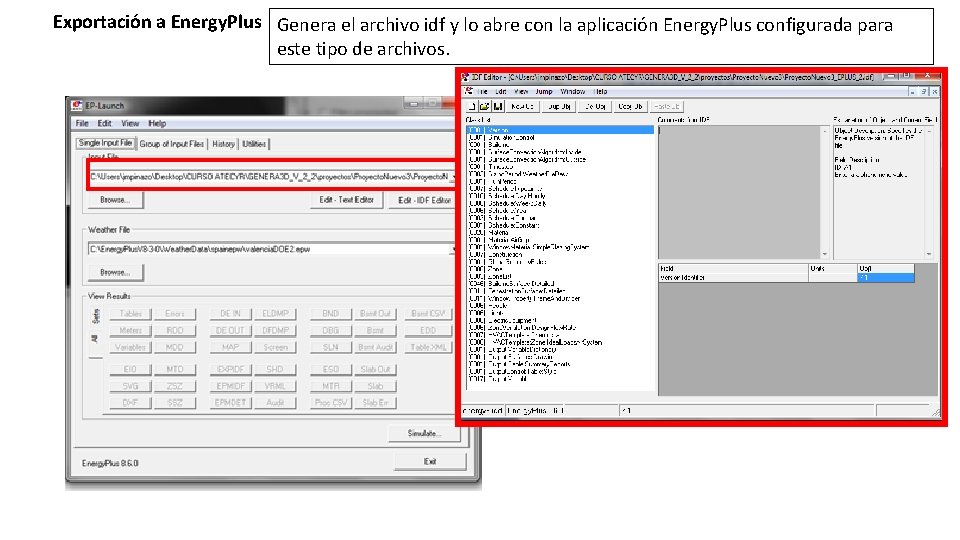The width and height of the screenshot is (960, 540).
Task: Click the MDD results button
Action: tap(174, 347)
